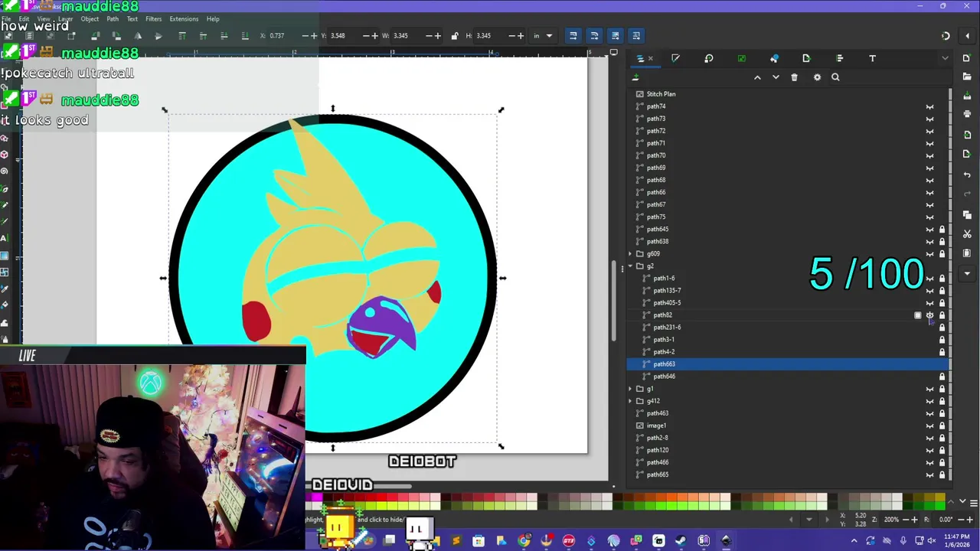Screen dimensions: 980x551
Task: Expand more commands bar arrow at bottom
Action: [967, 273]
